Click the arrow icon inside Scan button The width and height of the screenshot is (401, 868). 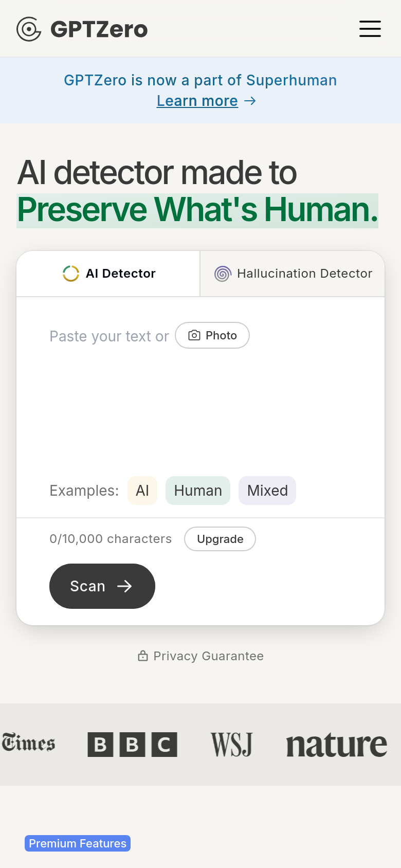[x=124, y=586]
